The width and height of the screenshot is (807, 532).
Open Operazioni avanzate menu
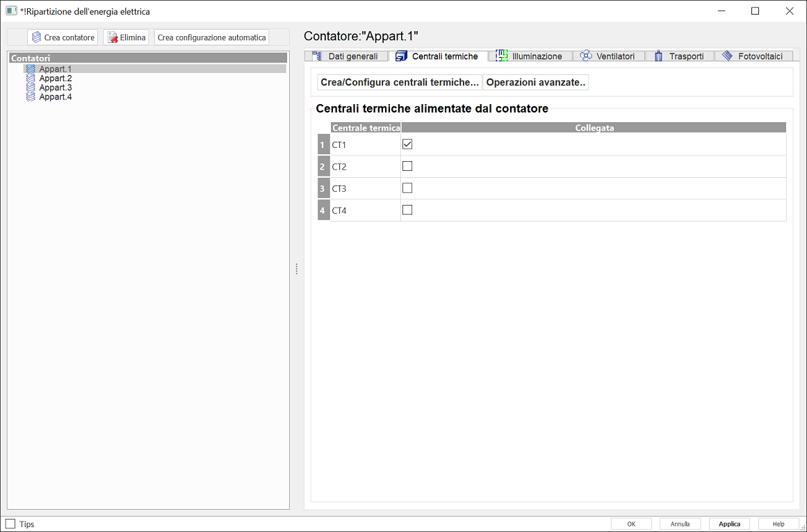click(x=536, y=83)
